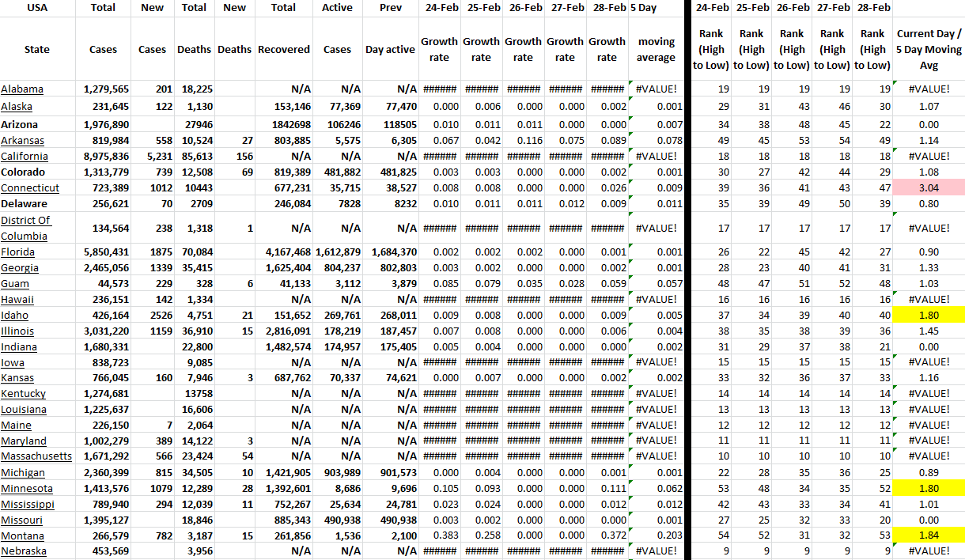Select the 'Current Day / 5 Day Moving Avg' header
This screenshot has width=965, height=560.
929,49
